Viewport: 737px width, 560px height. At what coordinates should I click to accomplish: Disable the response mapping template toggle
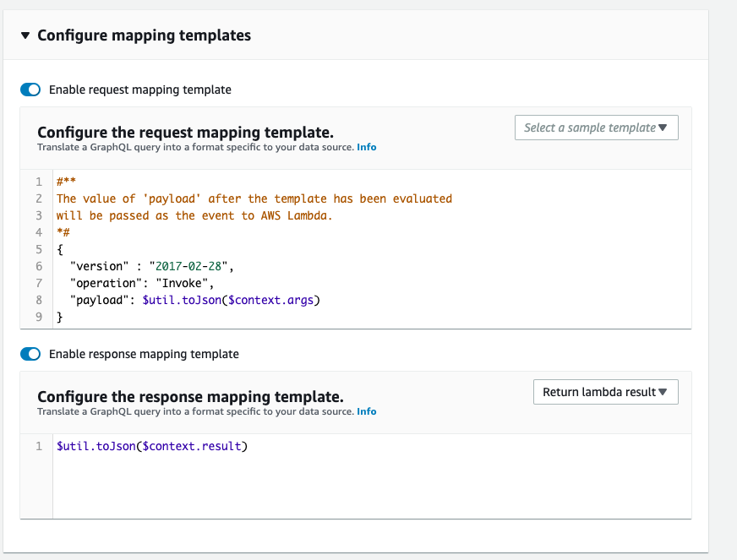coord(30,354)
